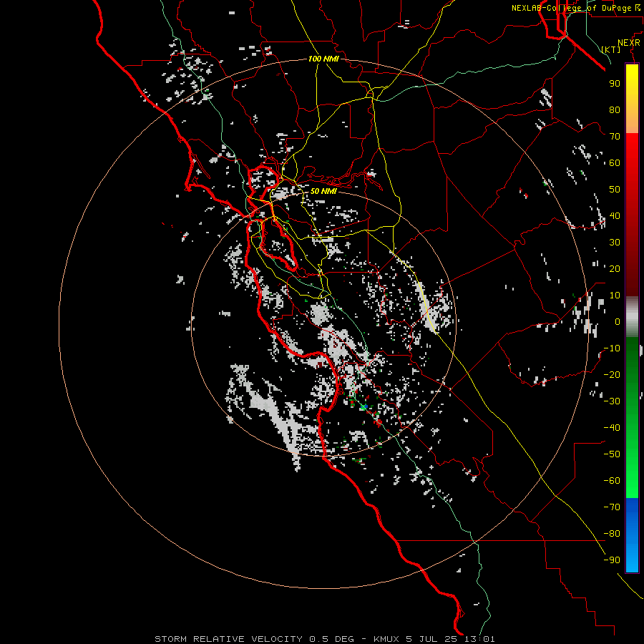
Task: Click the -60 knot scale label
Action: click(612, 481)
